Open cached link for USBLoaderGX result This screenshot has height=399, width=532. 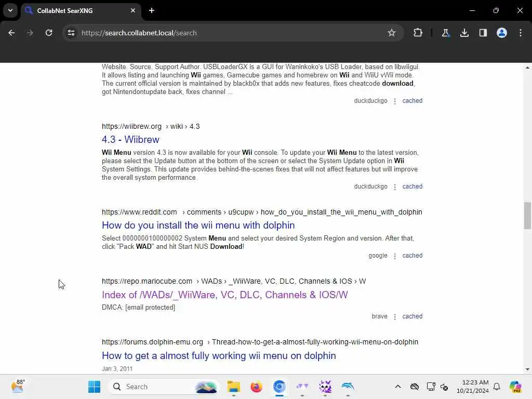pos(412,101)
